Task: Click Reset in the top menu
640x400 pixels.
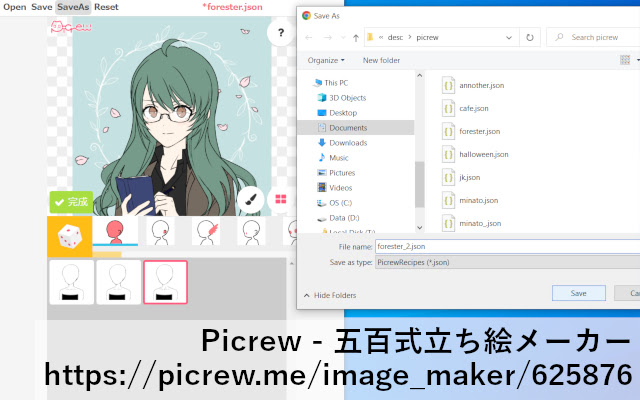Action: [106, 7]
